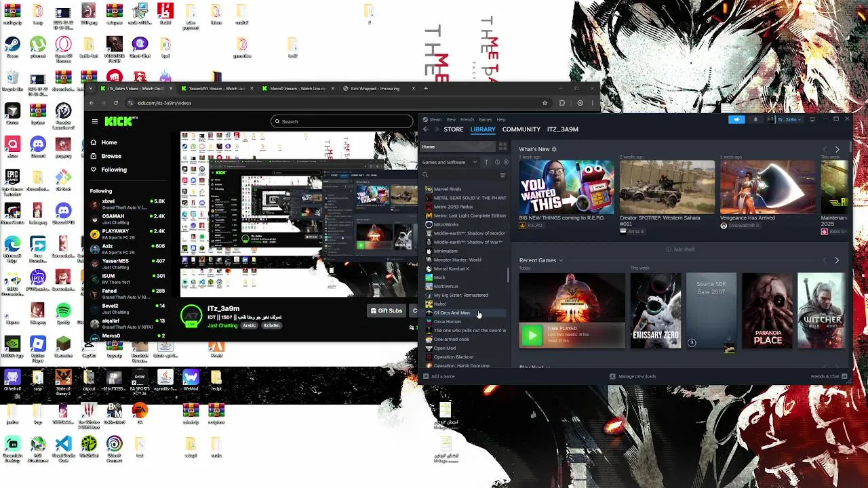Switch to YasserM55 Stream browser tab

click(216, 88)
